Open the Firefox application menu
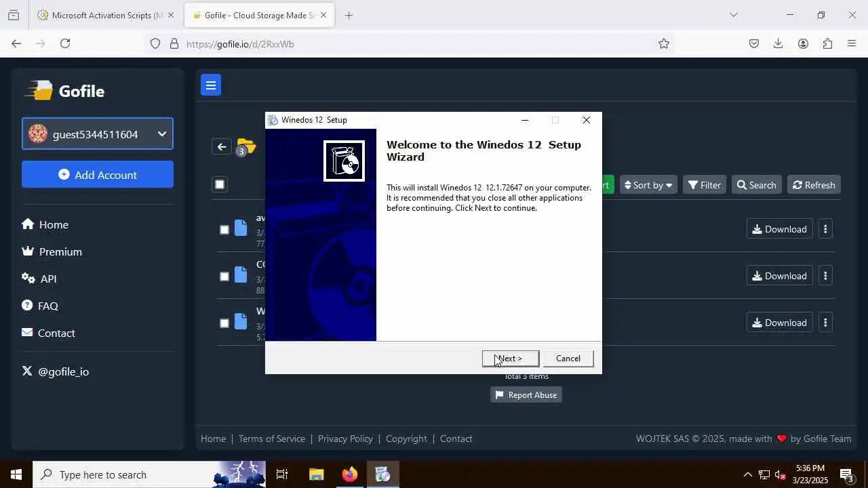 coord(852,43)
